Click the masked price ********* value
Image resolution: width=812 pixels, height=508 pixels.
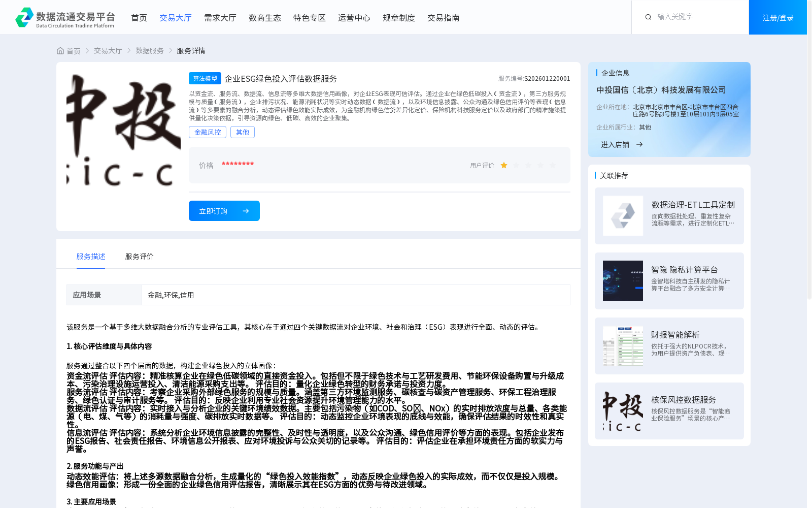tap(238, 165)
